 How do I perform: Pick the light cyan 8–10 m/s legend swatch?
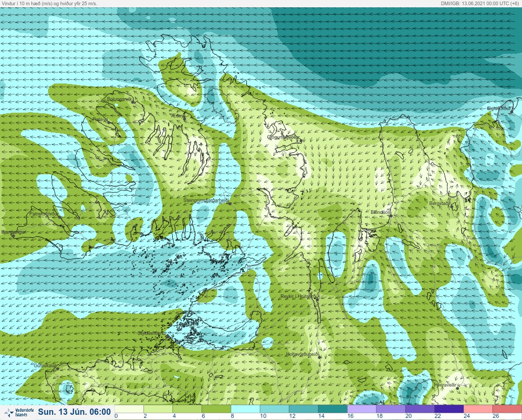pyautogui.click(x=245, y=409)
